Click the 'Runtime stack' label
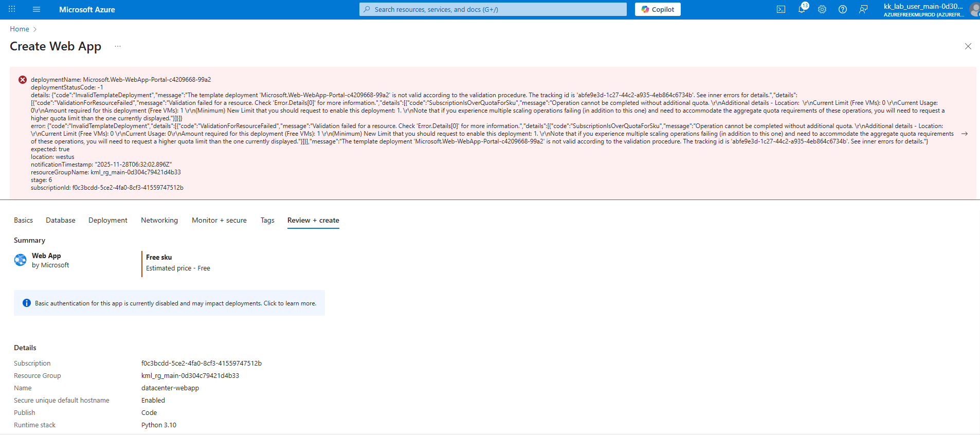The width and height of the screenshot is (980, 435). (34, 425)
